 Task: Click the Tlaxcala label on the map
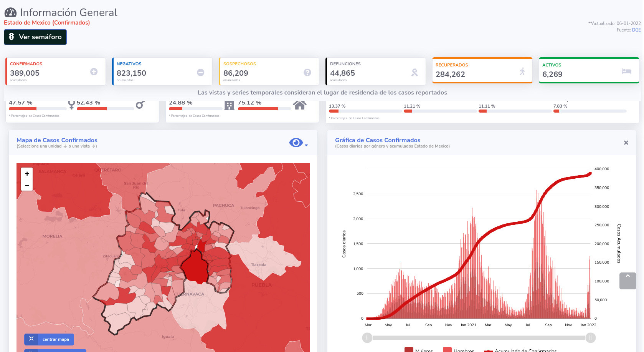tap(259, 265)
